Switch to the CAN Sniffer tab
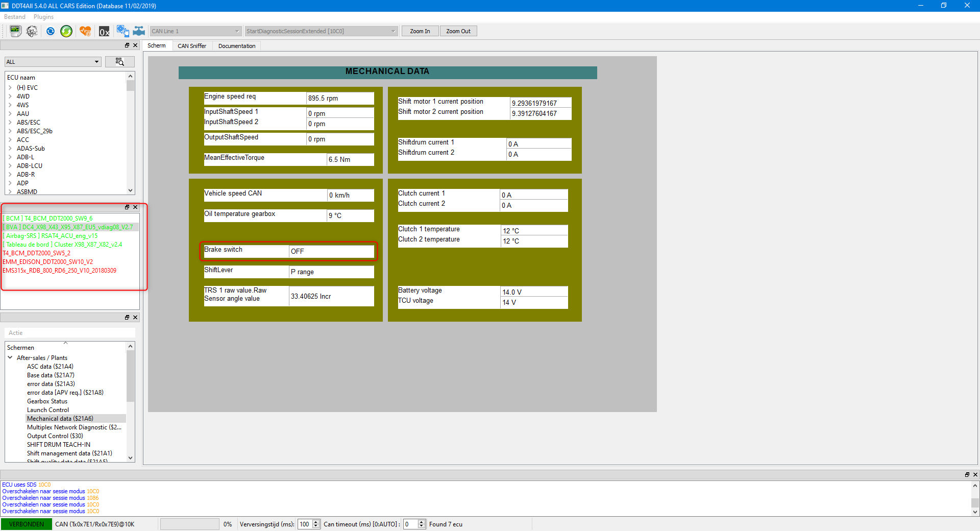The height and width of the screenshot is (531, 980). click(x=192, y=46)
